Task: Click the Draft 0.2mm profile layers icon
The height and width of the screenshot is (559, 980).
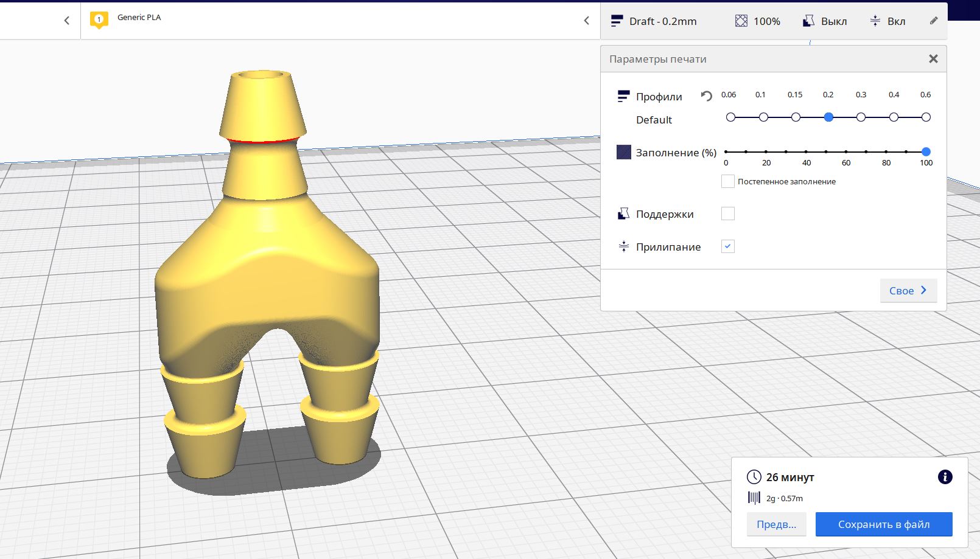Action: coord(617,21)
